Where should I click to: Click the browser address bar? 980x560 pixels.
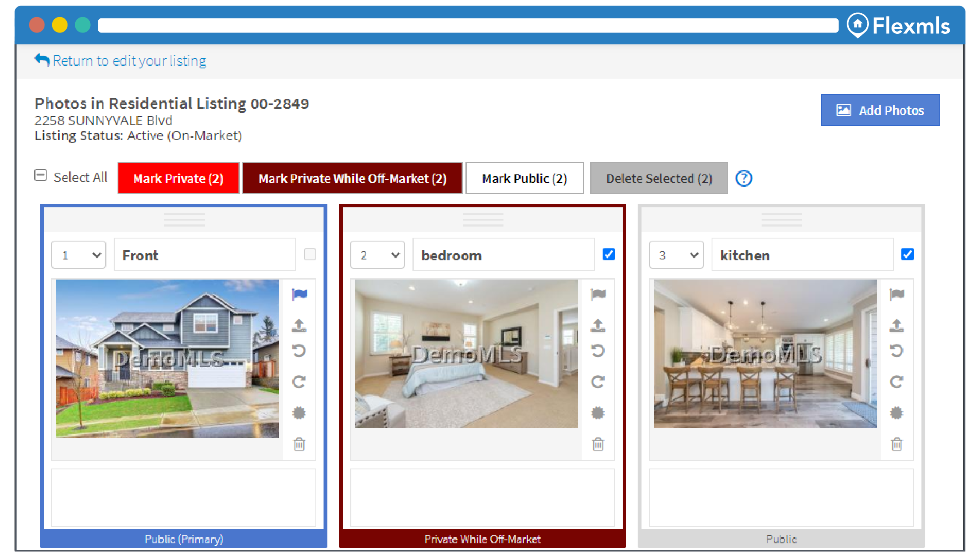tap(468, 25)
